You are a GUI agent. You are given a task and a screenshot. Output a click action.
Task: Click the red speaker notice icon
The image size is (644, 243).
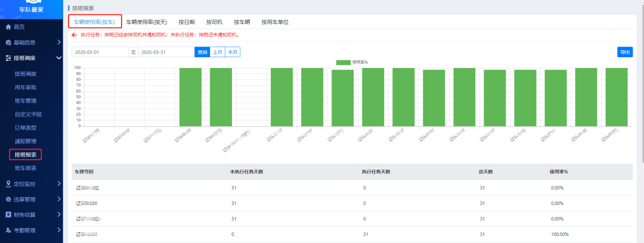coord(75,35)
